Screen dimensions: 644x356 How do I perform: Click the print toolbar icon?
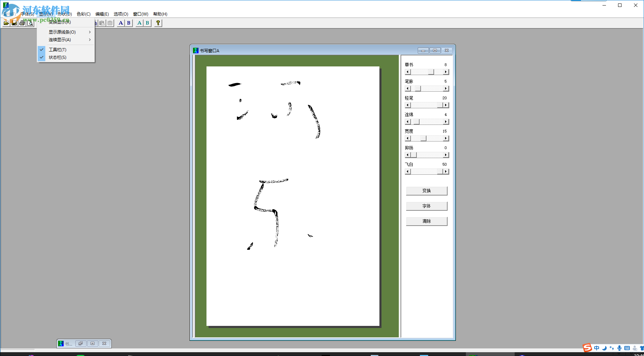pyautogui.click(x=22, y=23)
